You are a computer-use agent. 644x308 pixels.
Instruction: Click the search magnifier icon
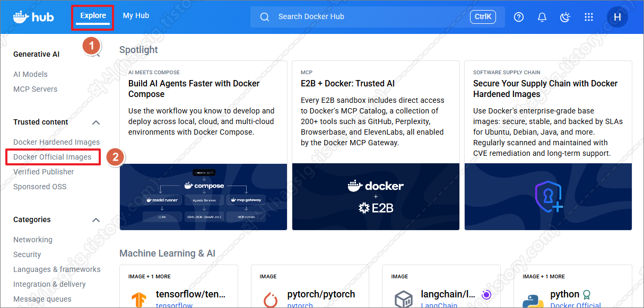pos(265,17)
